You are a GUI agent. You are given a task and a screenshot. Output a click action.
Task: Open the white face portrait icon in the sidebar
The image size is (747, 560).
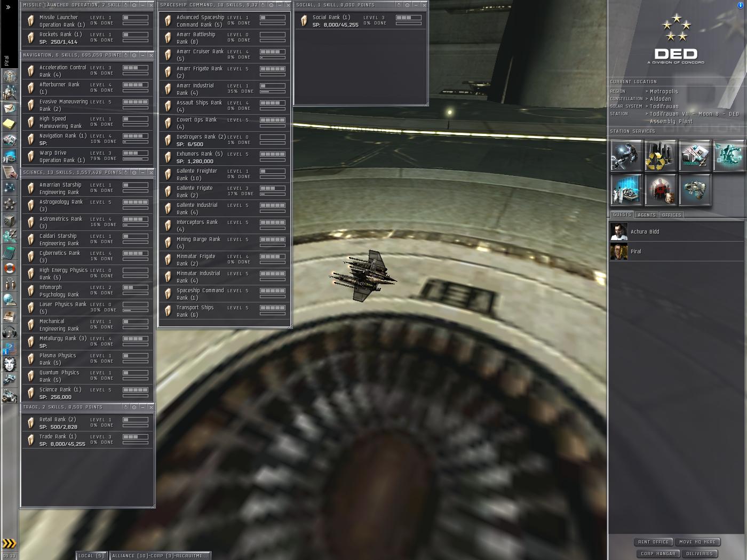(x=10, y=364)
